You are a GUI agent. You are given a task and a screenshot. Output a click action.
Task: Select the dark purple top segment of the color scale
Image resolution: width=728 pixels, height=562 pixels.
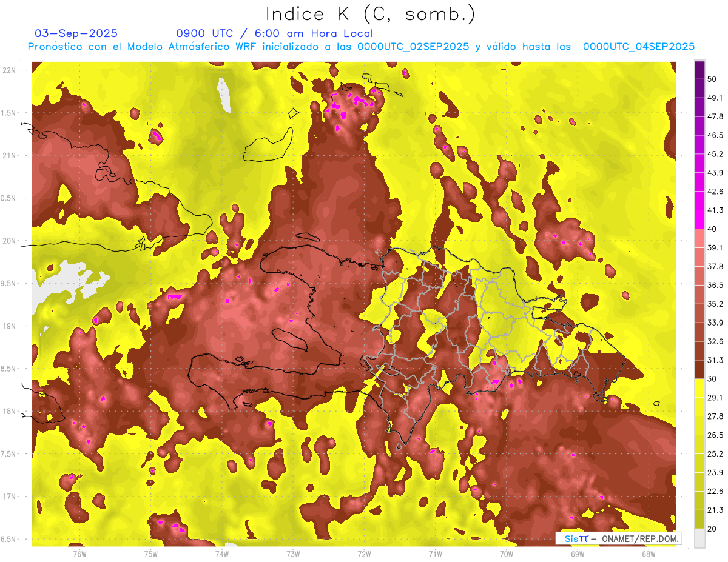699,70
